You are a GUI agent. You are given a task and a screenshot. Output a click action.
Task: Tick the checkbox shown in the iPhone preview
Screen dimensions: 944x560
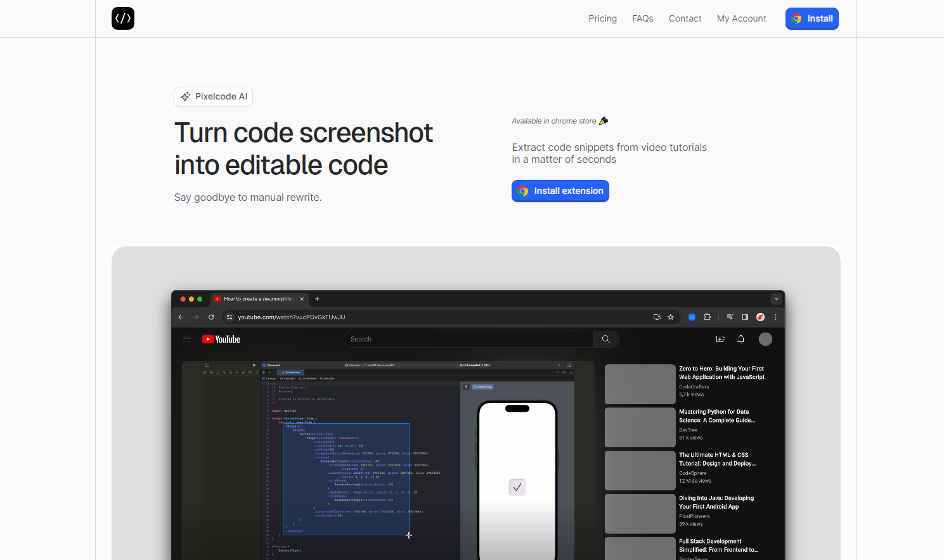point(517,487)
